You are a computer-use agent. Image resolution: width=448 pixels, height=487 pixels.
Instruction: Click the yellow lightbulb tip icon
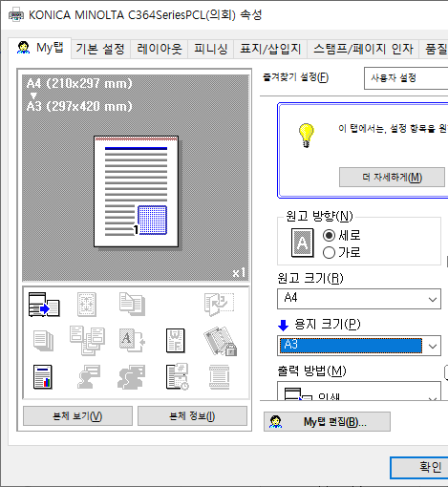click(306, 136)
